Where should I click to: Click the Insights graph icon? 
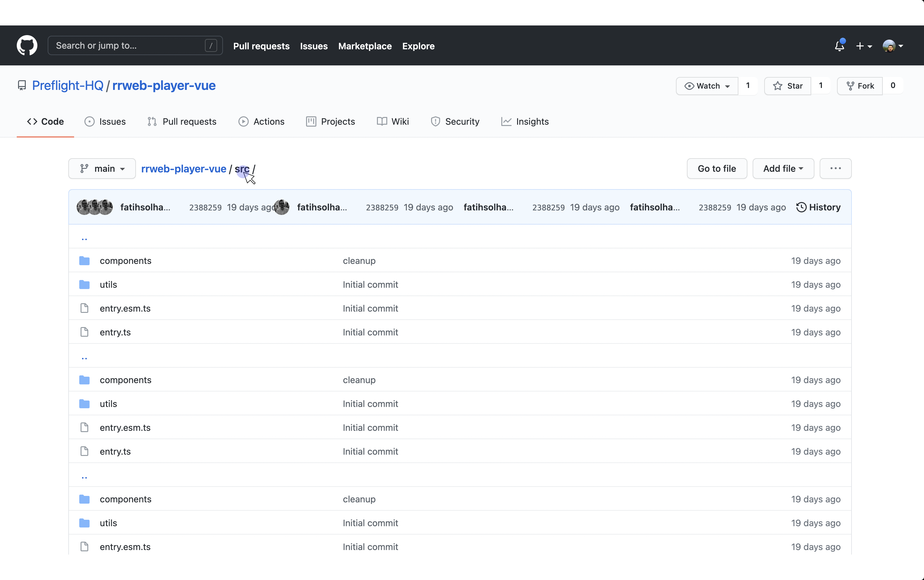coord(506,121)
